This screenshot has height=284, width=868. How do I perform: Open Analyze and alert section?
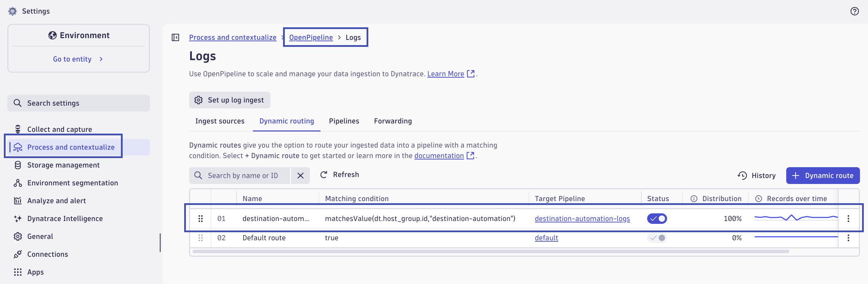(x=79, y=201)
